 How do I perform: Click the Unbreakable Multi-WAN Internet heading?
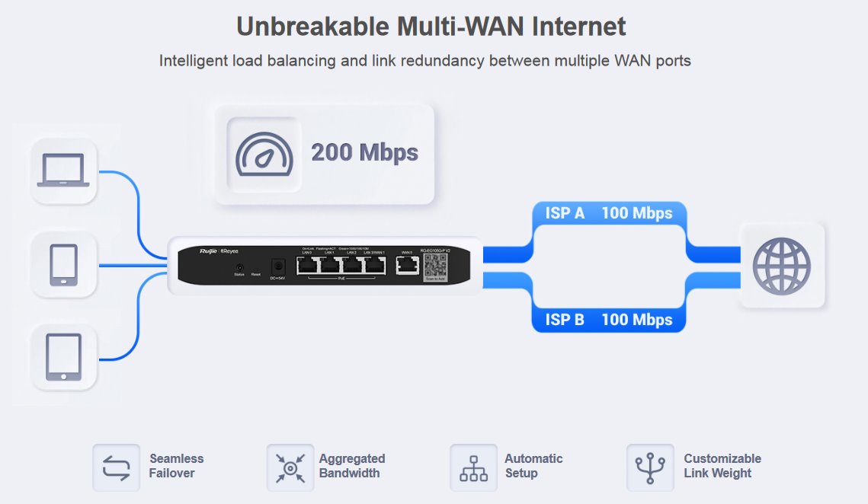(431, 27)
